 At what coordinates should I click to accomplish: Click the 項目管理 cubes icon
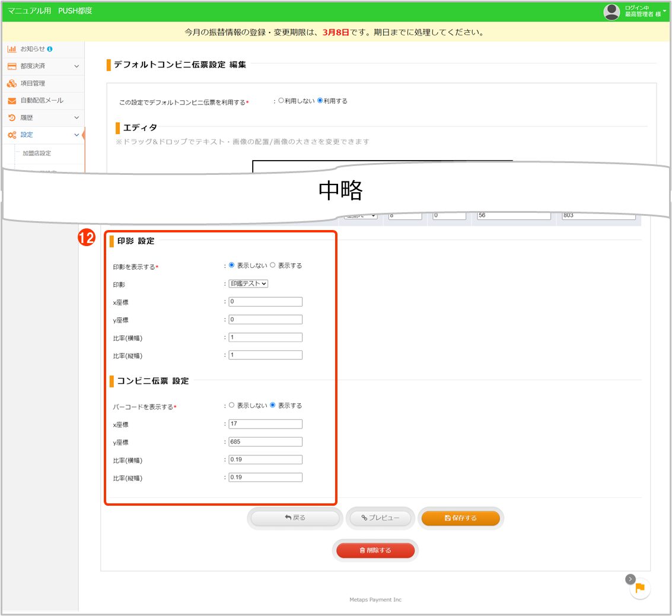[12, 84]
